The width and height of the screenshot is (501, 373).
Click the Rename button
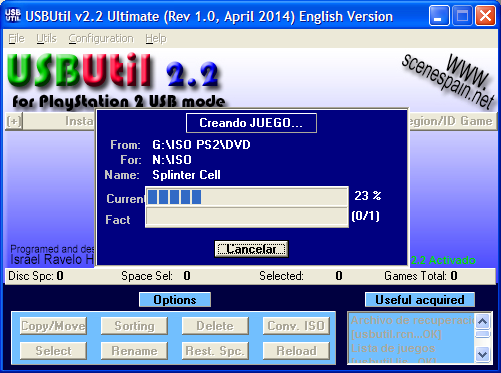tap(134, 351)
